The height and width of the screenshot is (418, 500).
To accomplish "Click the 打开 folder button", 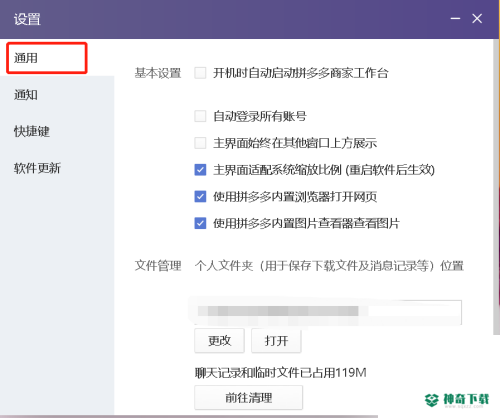I will (276, 341).
